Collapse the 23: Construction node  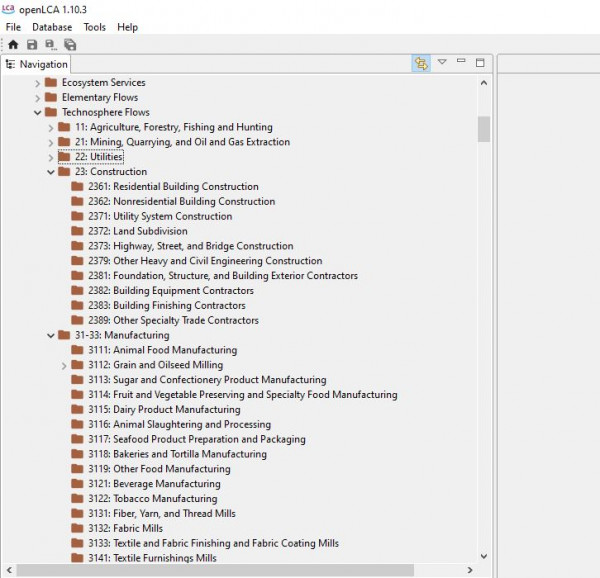(51, 172)
